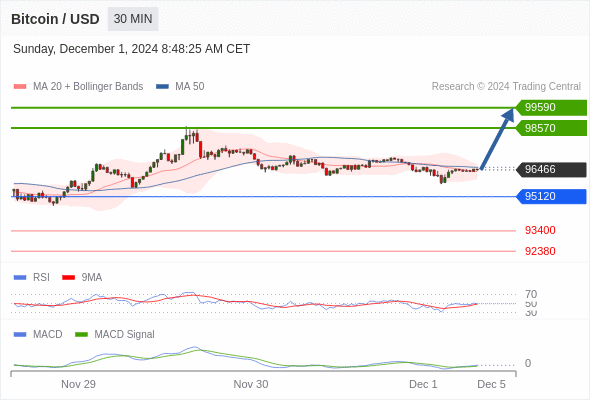The height and width of the screenshot is (400, 590).
Task: Select the 98570 green resistance label
Action: [x=551, y=128]
